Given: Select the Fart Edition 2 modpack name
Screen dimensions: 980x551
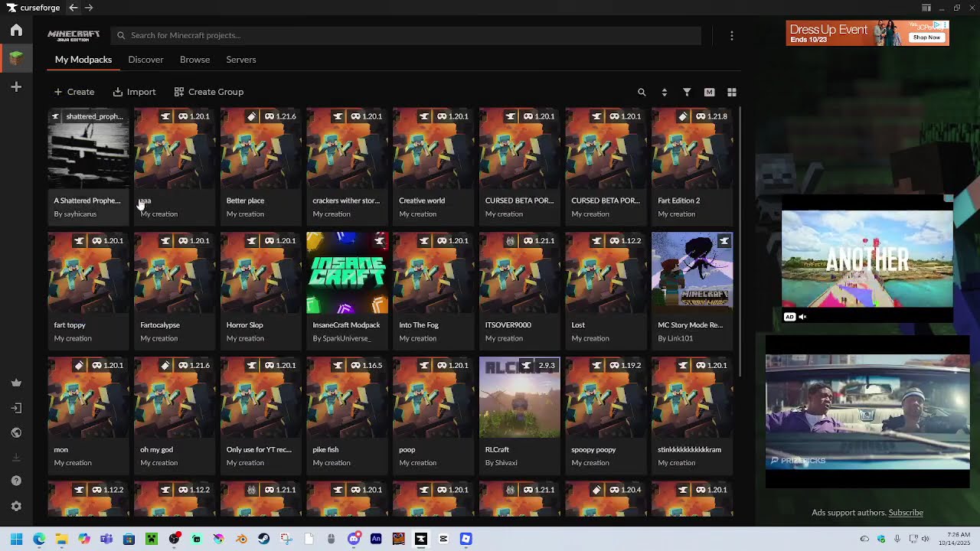Looking at the screenshot, I should 679,201.
